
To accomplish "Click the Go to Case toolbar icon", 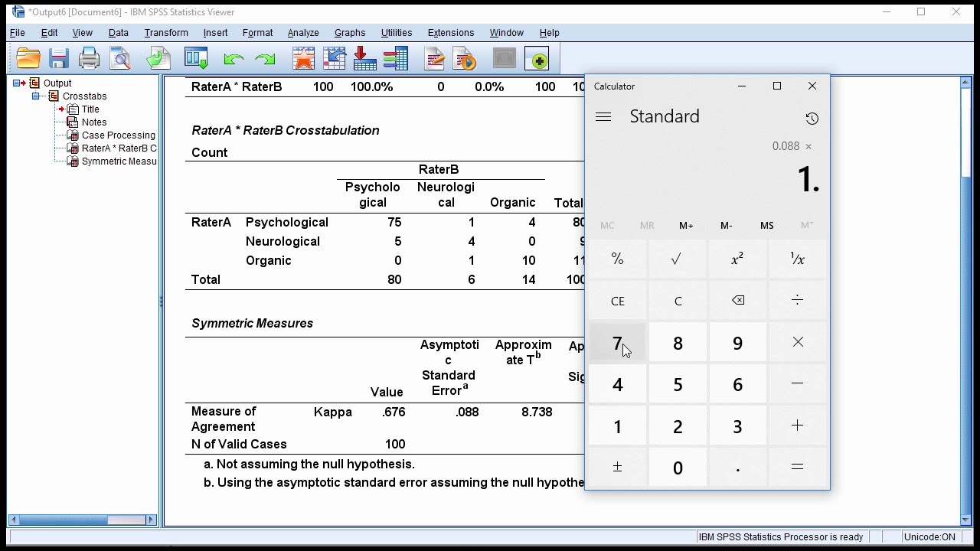I will point(364,59).
